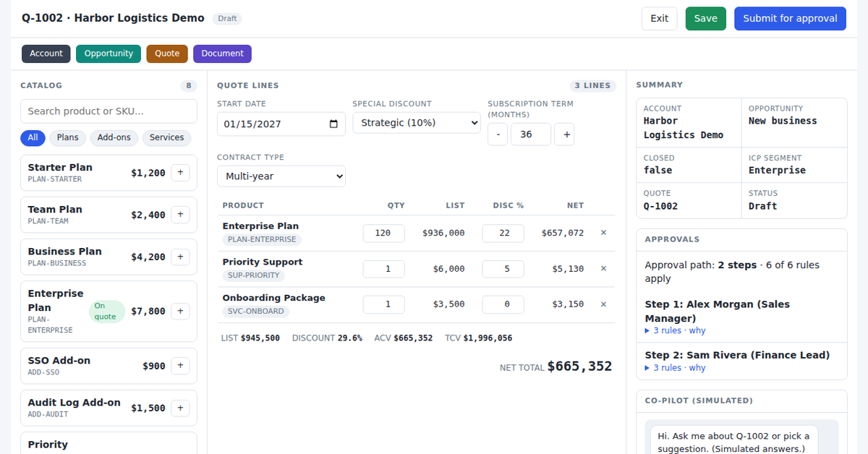
Task: Filter catalog by All
Action: (33, 137)
